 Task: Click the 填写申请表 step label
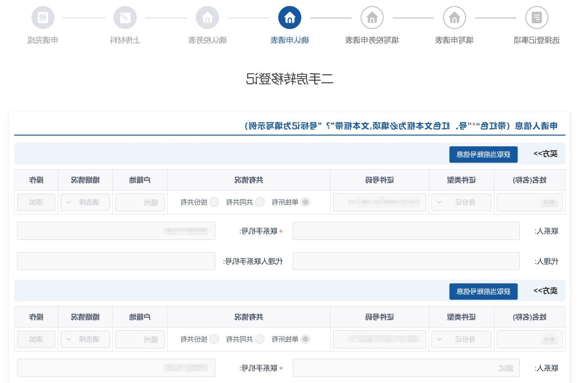pyautogui.click(x=454, y=40)
